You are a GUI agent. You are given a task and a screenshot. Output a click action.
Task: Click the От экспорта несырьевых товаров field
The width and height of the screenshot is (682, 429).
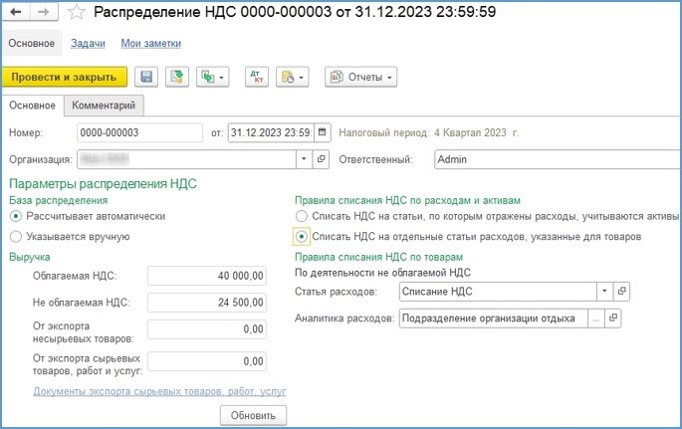click(207, 329)
